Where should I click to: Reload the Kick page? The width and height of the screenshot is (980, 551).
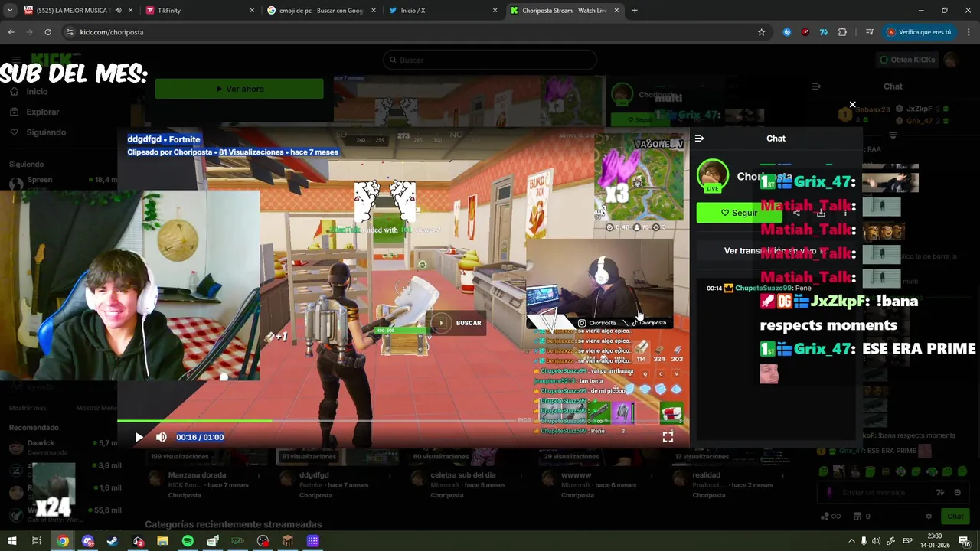(47, 32)
